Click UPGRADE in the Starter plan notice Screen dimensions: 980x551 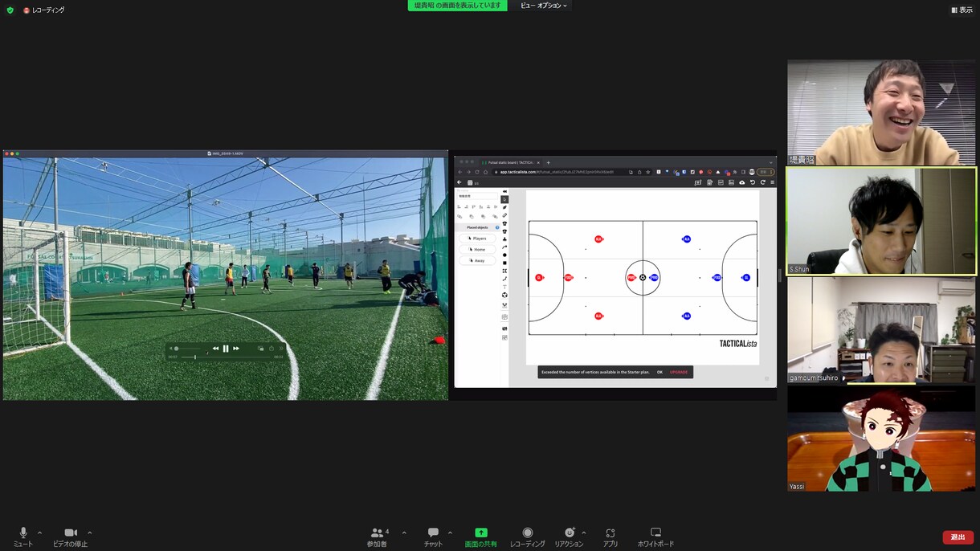[679, 372]
